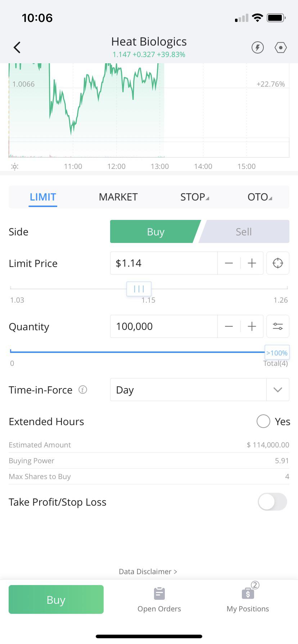Open quantity options sliders icon
The width and height of the screenshot is (298, 644).
point(278,326)
